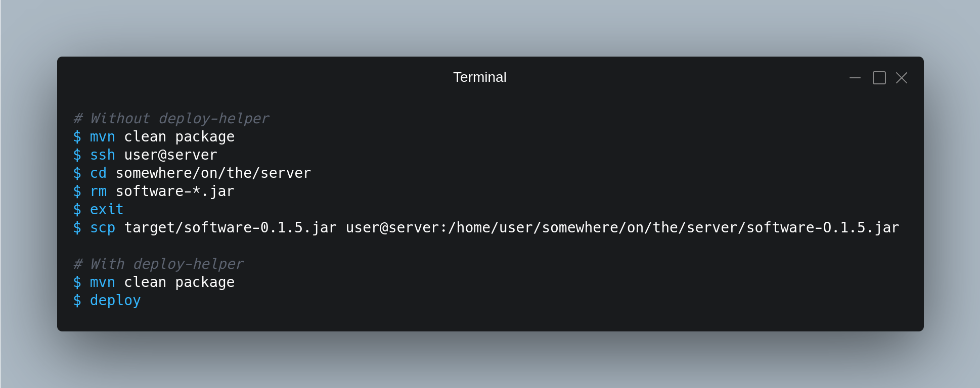Click the 'software-*.jar' argument
Image resolution: width=980 pixels, height=388 pixels.
pyautogui.click(x=175, y=191)
